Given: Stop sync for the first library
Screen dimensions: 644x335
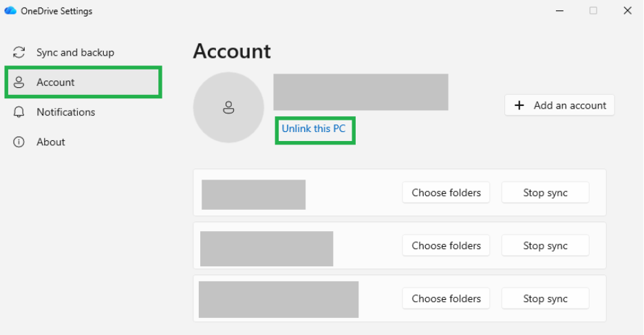Looking at the screenshot, I should [545, 193].
